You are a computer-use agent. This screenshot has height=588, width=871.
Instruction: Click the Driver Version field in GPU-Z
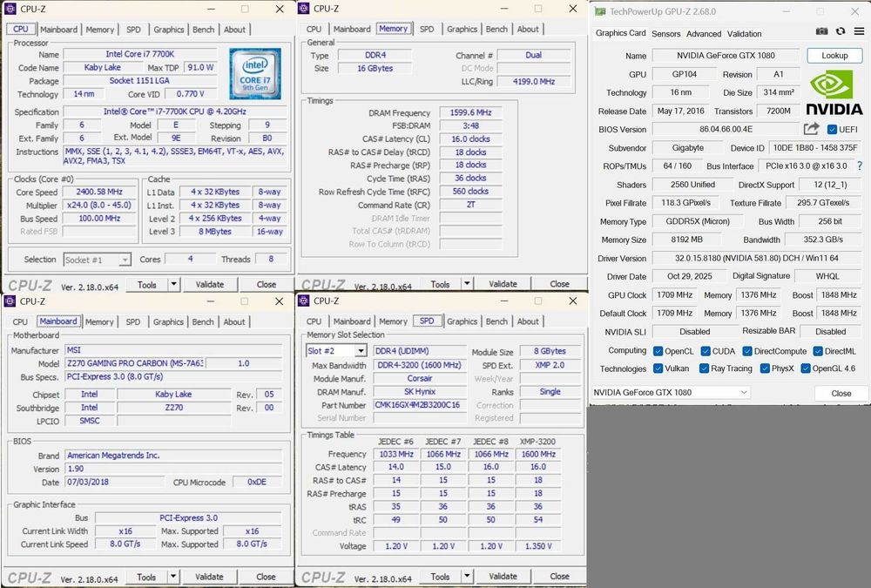[757, 259]
